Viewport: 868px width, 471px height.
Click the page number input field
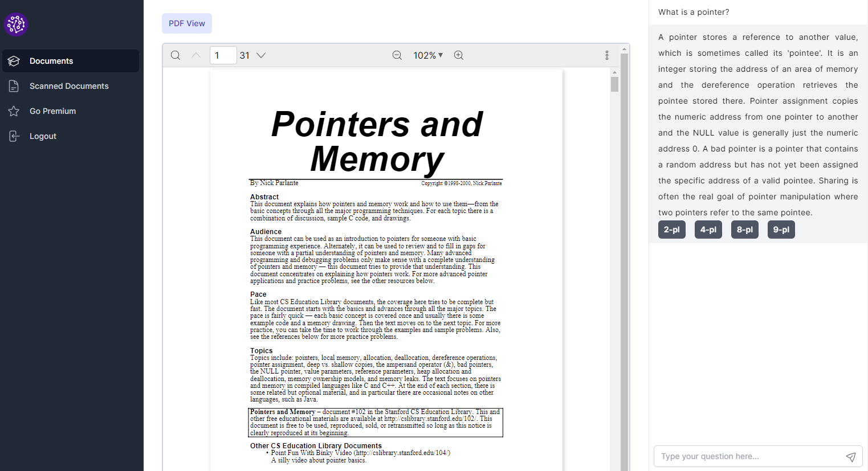pyautogui.click(x=223, y=55)
